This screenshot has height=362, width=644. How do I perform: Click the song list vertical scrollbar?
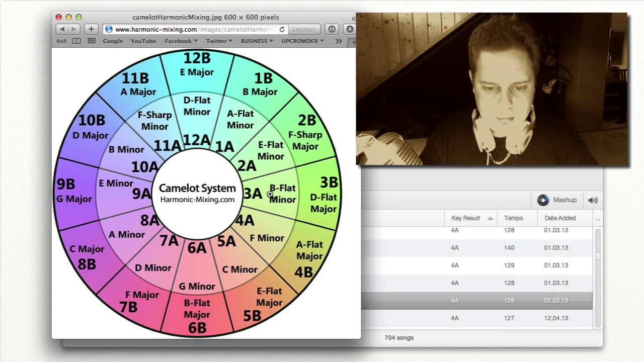pos(598,278)
